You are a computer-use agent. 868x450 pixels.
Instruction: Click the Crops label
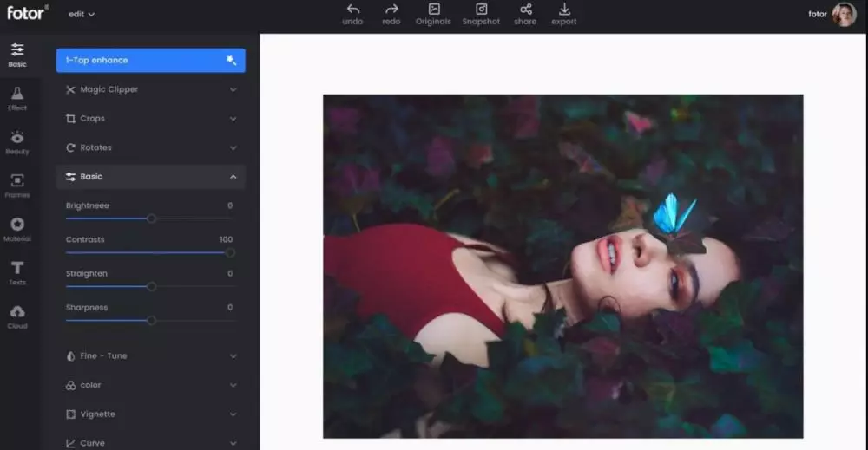[93, 119]
